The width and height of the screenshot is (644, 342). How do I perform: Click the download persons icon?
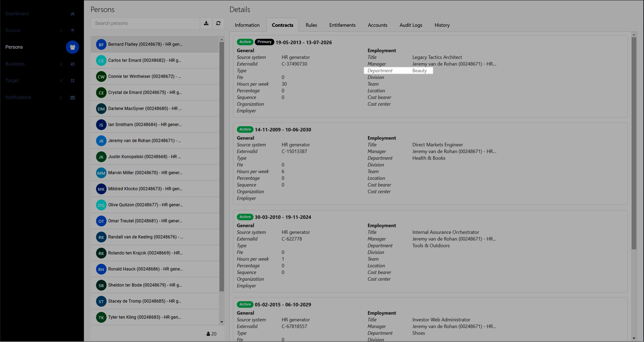pyautogui.click(x=206, y=23)
